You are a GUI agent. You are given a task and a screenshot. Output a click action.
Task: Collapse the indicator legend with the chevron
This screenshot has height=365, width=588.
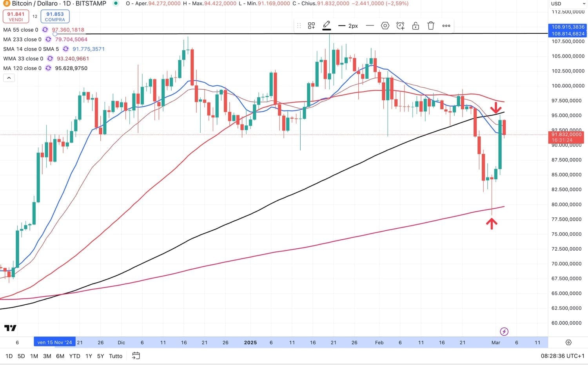click(x=9, y=78)
